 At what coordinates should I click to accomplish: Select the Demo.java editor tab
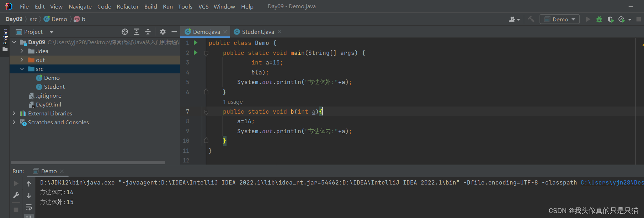coord(206,32)
